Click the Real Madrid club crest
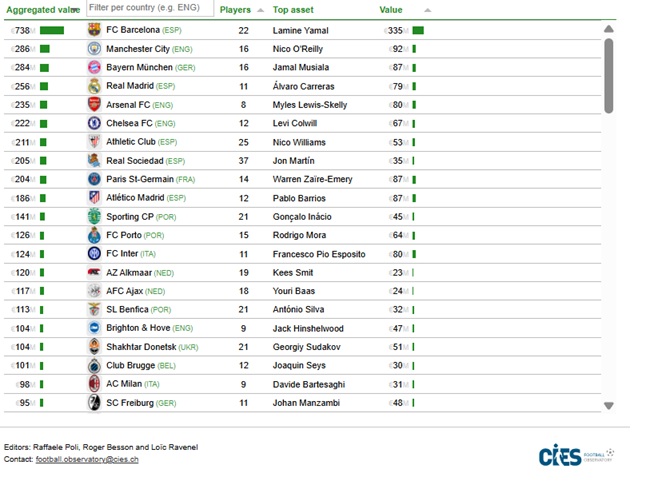 94,86
